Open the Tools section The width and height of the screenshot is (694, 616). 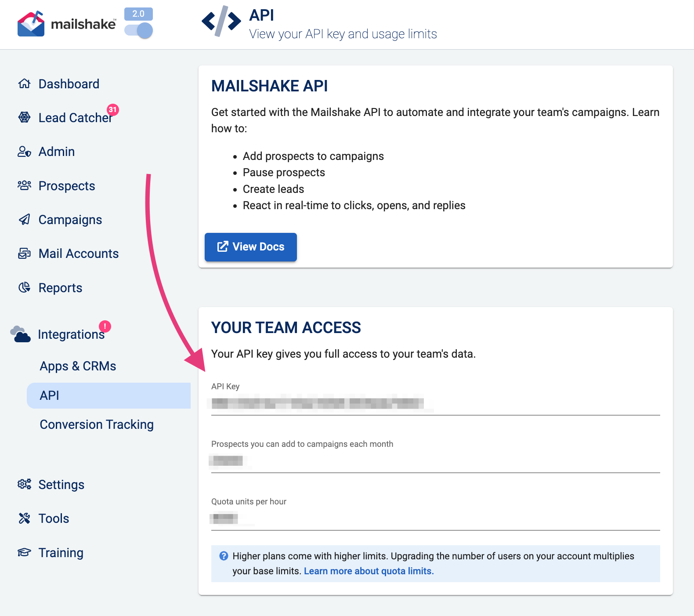[54, 518]
